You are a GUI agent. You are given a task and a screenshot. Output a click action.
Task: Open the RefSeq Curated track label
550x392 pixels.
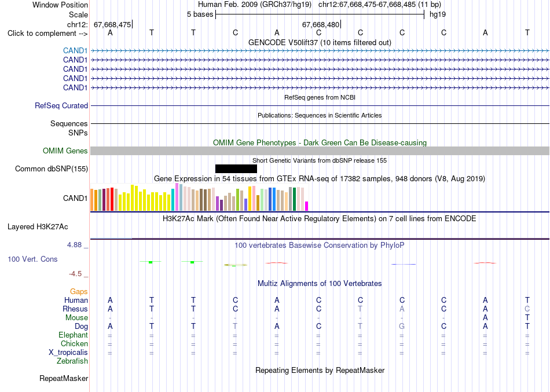[61, 105]
